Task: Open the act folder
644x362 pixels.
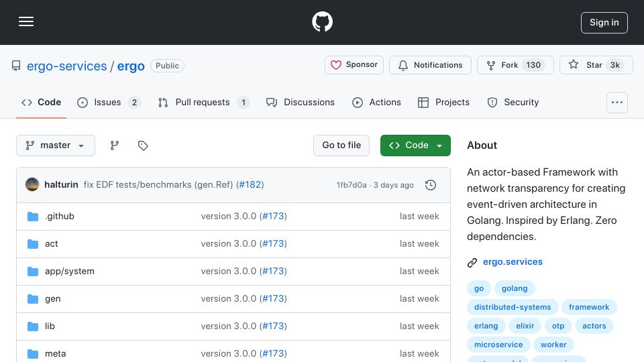Action: (x=52, y=244)
